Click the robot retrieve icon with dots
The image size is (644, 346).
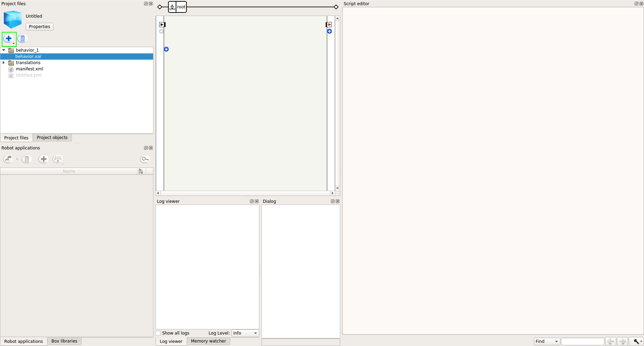(x=58, y=159)
